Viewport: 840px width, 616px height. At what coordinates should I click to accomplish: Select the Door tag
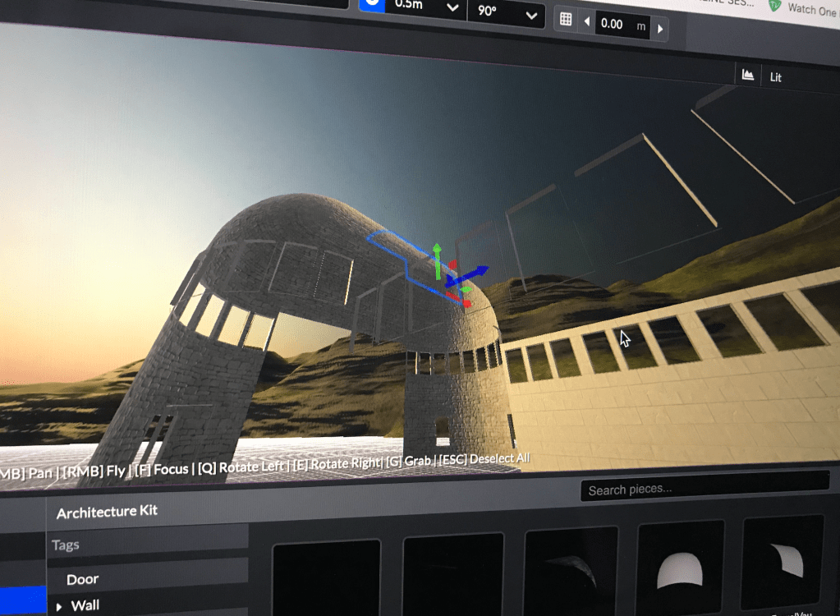[82, 579]
